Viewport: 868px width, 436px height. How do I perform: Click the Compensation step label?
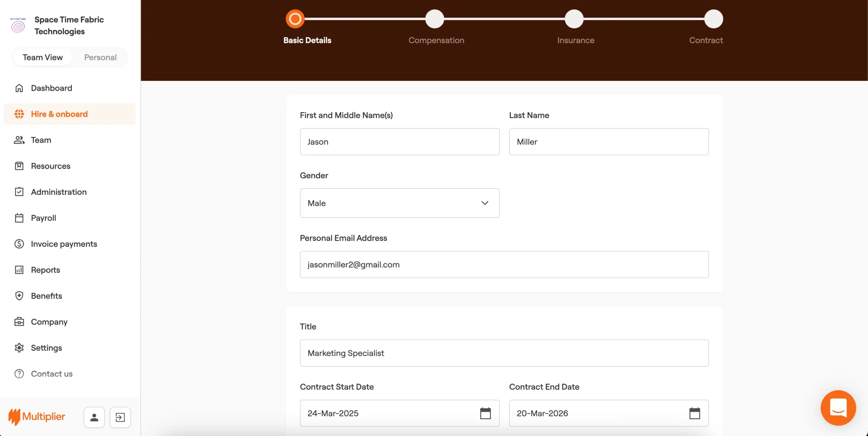pyautogui.click(x=436, y=40)
